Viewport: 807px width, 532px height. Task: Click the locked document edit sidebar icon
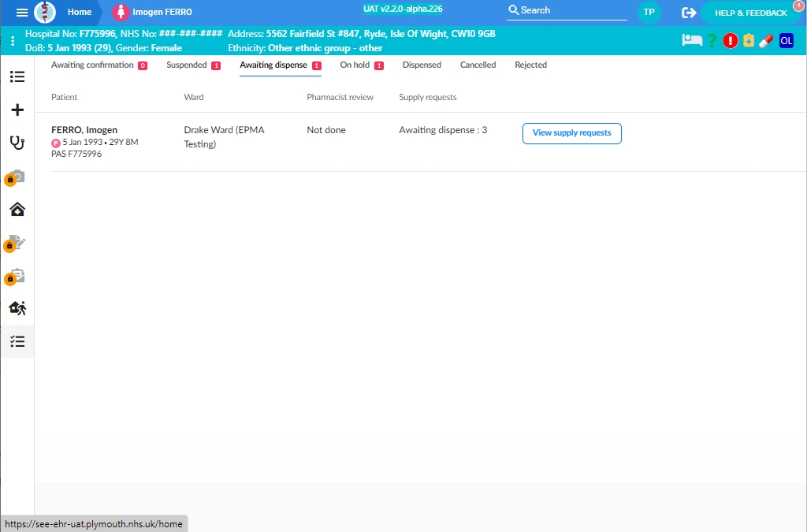[16, 244]
